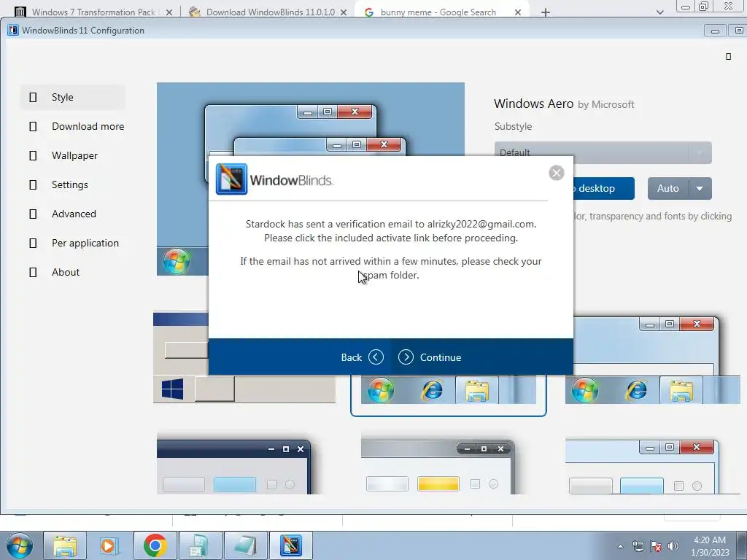The width and height of the screenshot is (747, 560).
Task: Click the Action Center flag icon
Action: (656, 547)
